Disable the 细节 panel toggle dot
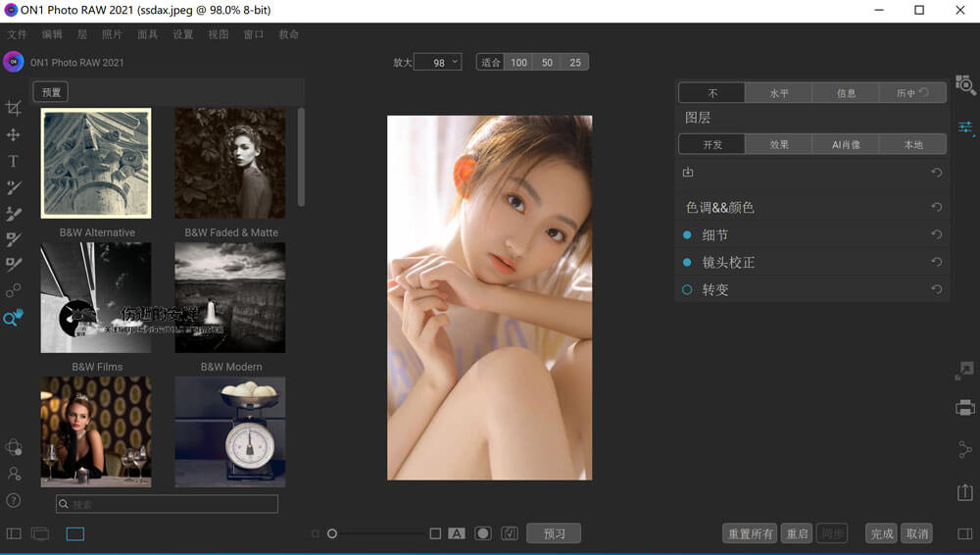980x555 pixels. [x=687, y=235]
